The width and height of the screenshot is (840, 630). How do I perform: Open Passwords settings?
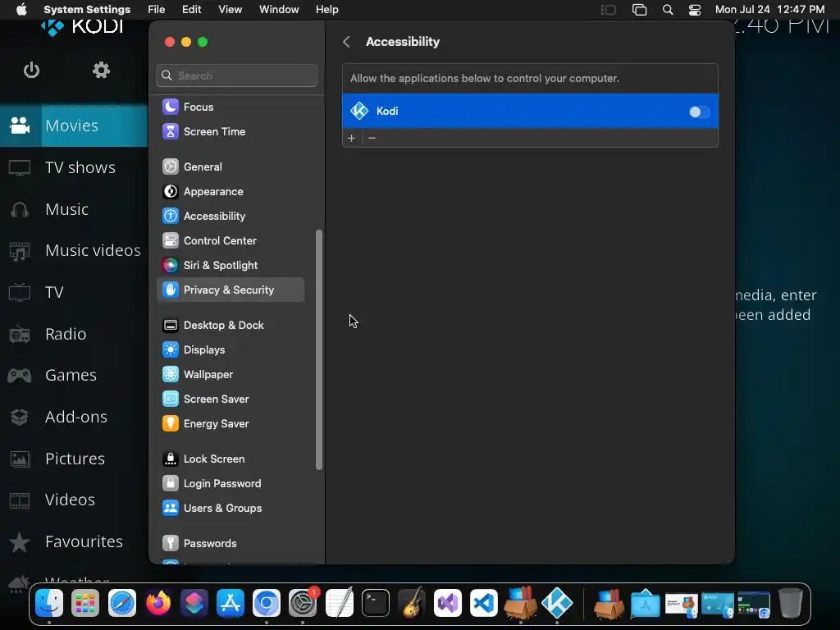[231, 543]
